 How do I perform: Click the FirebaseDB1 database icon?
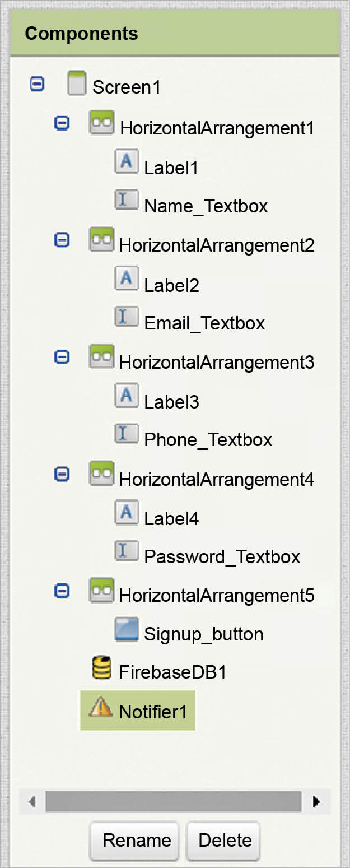click(x=101, y=669)
